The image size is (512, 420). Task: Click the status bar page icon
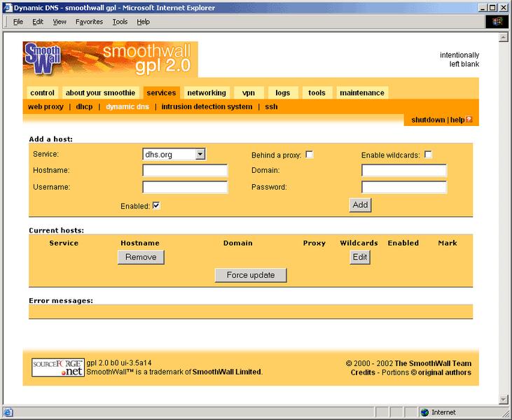coord(8,412)
